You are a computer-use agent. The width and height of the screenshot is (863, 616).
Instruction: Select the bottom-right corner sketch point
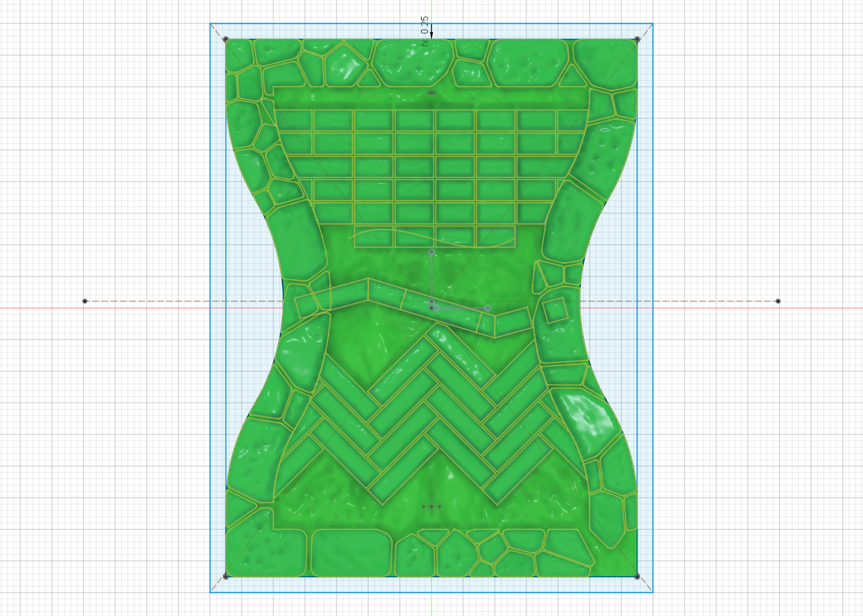tap(637, 576)
